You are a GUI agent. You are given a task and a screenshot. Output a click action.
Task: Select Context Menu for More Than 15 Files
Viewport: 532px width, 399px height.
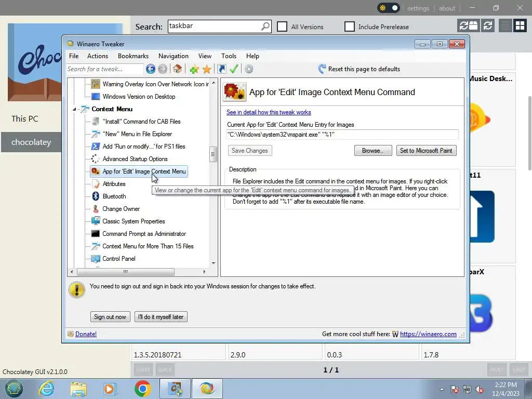click(x=148, y=246)
